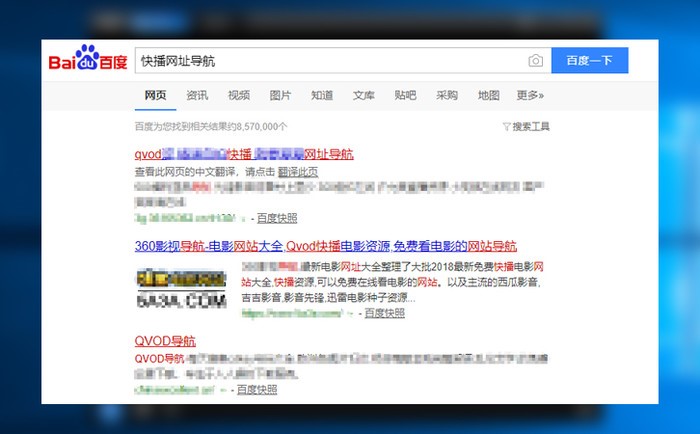
Task: Open the 图片 tab
Action: pyautogui.click(x=280, y=95)
